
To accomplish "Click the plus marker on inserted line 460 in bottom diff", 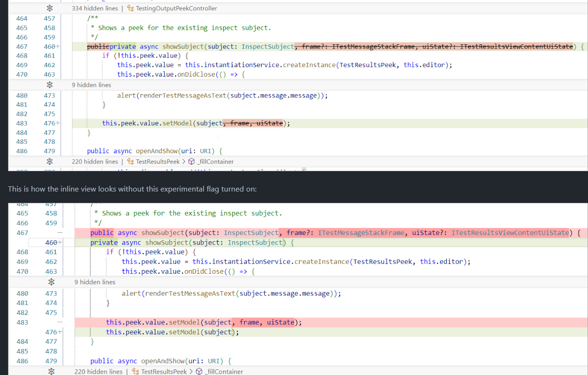I will [x=60, y=243].
